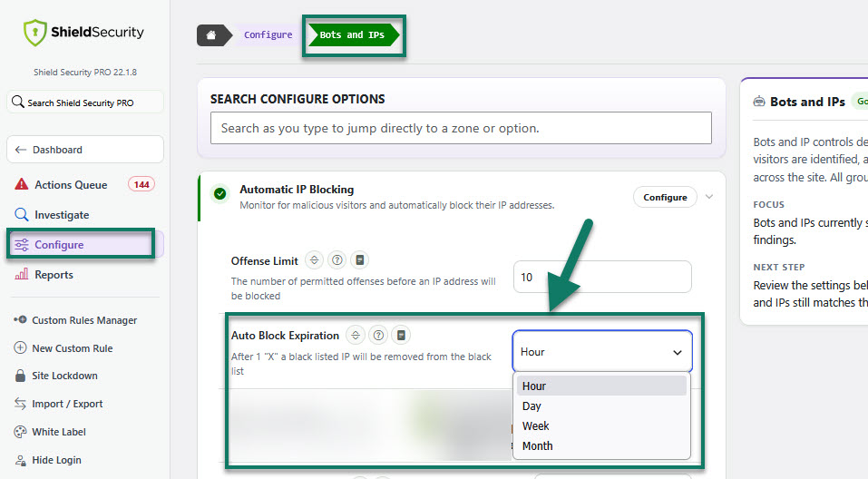Go back to Dashboard
Viewport: 868px width, 479px height.
point(85,150)
